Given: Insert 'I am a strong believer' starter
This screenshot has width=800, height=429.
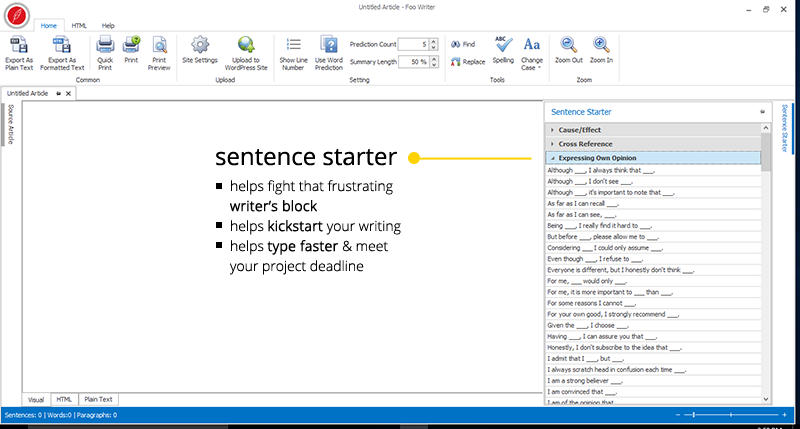Looking at the screenshot, I should pyautogui.click(x=585, y=380).
